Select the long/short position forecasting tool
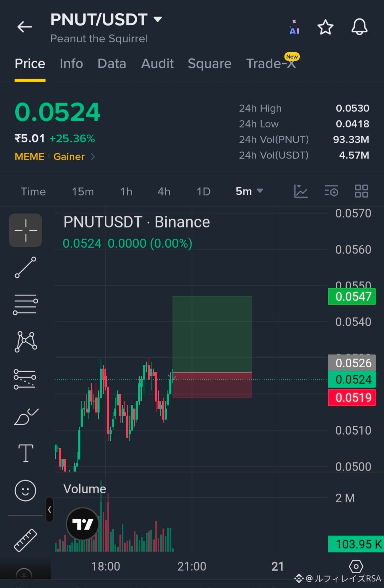The height and width of the screenshot is (588, 384). pos(25,379)
